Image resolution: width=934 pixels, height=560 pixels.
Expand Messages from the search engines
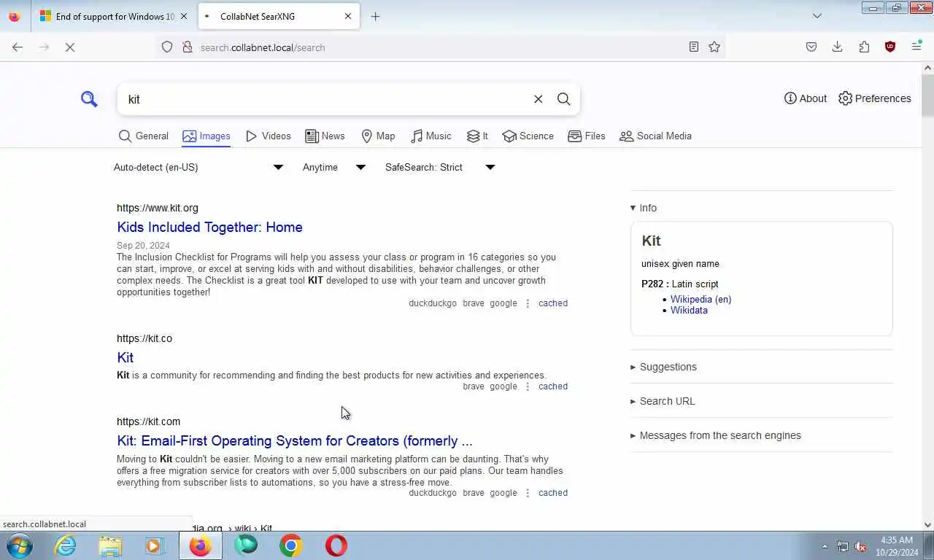715,435
